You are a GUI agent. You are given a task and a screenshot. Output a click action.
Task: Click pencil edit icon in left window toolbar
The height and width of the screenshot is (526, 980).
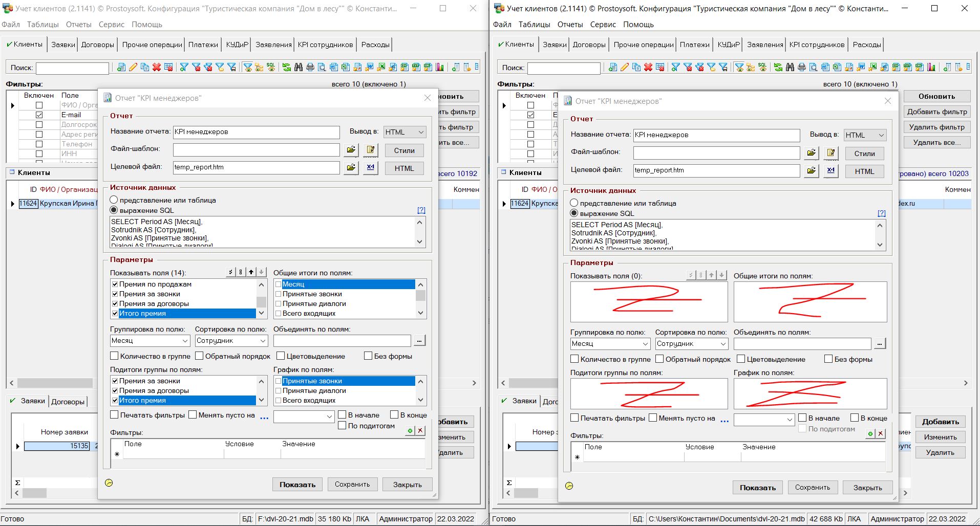133,67
